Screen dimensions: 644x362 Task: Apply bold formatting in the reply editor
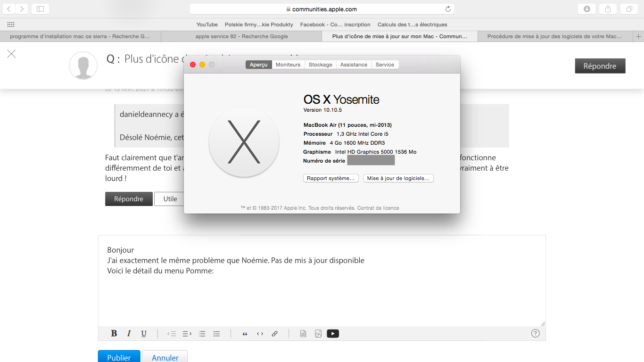click(x=114, y=334)
